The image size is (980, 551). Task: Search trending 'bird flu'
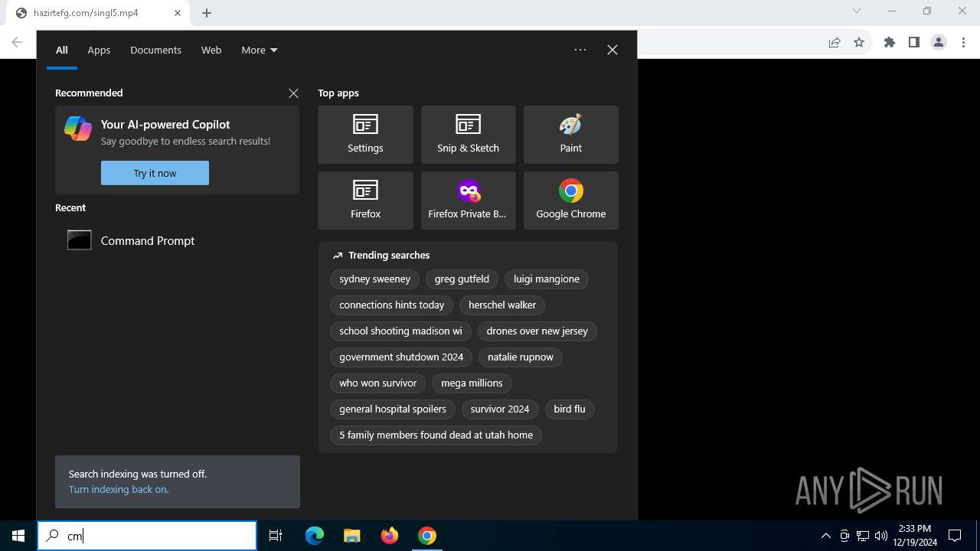point(570,409)
